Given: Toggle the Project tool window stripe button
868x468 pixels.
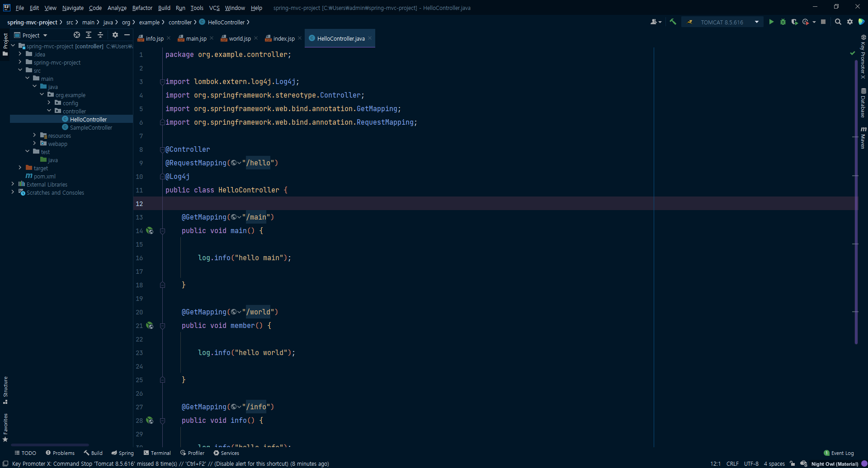Looking at the screenshot, I should pos(5,44).
